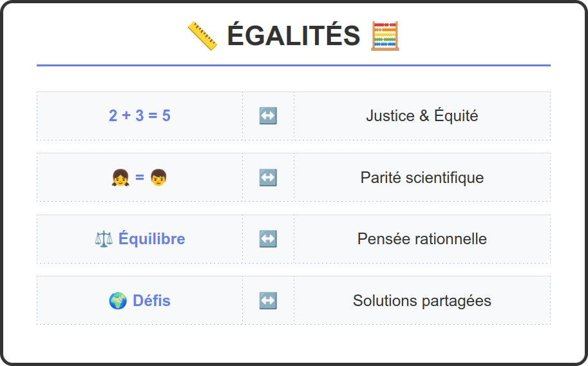Click the arrow icon in the Justice row
Image resolution: width=588 pixels, height=366 pixels.
point(268,116)
